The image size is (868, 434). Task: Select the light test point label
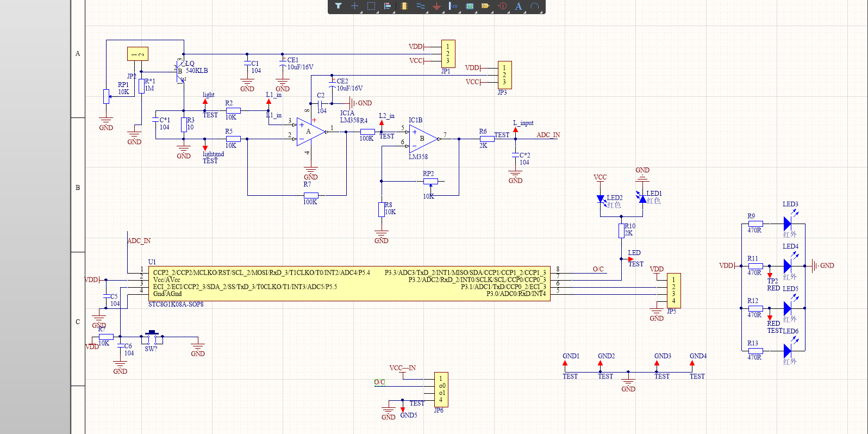tap(209, 95)
